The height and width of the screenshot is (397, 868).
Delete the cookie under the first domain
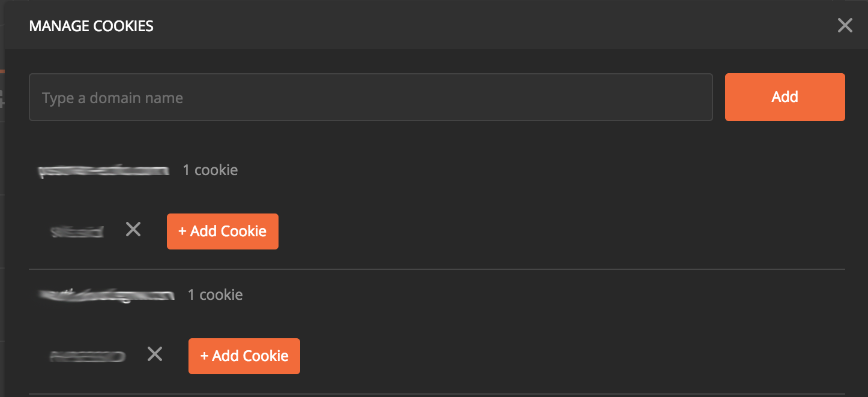(x=133, y=229)
